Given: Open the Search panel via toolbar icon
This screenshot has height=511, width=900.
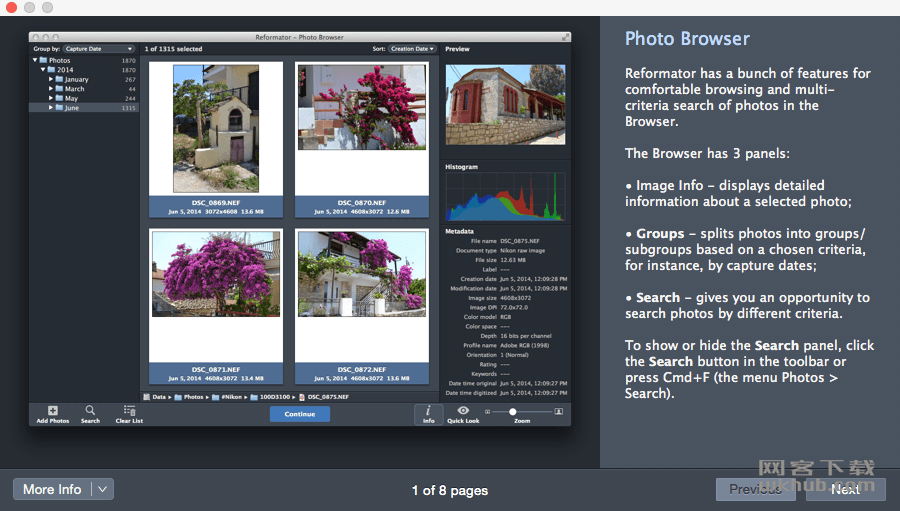Looking at the screenshot, I should point(90,413).
